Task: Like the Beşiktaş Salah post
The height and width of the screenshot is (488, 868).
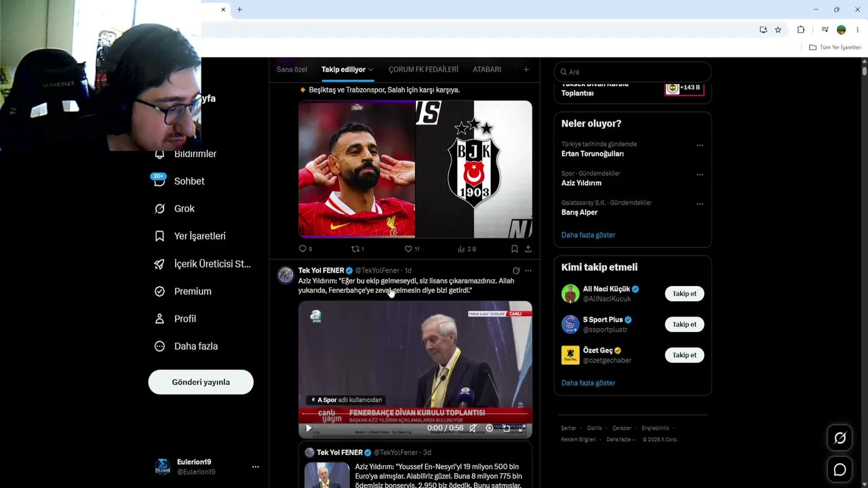Action: [408, 249]
